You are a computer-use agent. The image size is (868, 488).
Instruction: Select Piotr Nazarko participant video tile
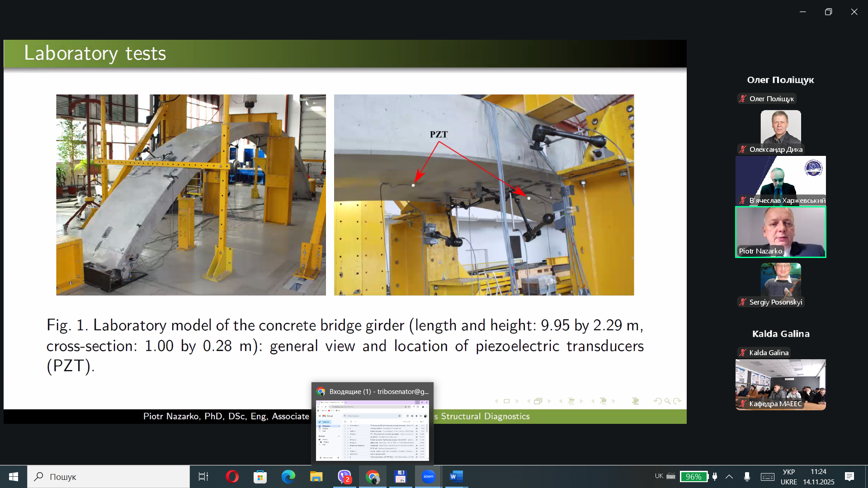tap(780, 232)
